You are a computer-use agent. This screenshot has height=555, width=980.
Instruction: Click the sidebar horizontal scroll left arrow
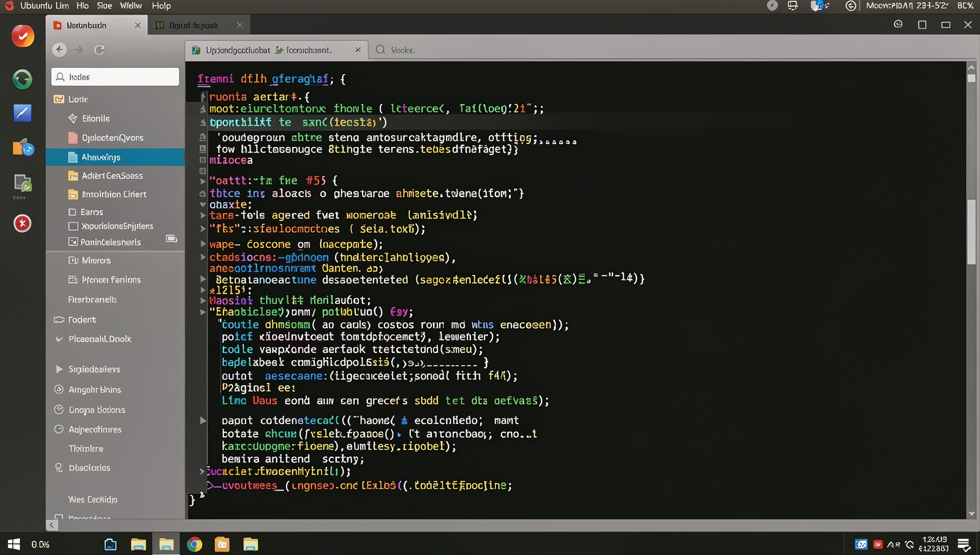coord(52,525)
